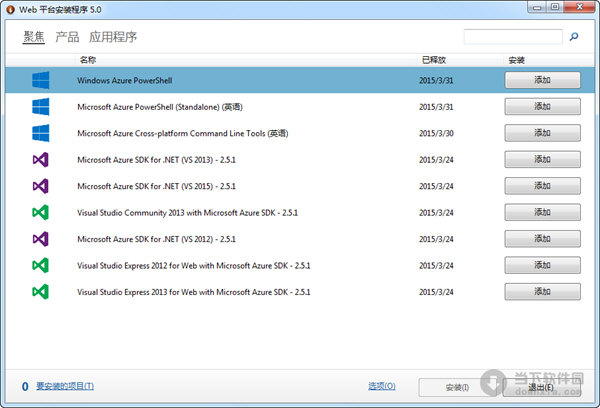Click the 名称 column header
Screen dimensions: 600x408
point(88,60)
